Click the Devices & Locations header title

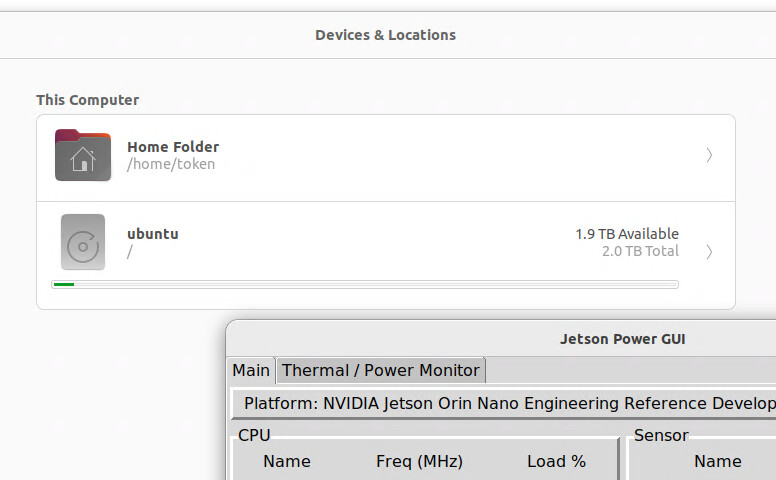pyautogui.click(x=385, y=35)
